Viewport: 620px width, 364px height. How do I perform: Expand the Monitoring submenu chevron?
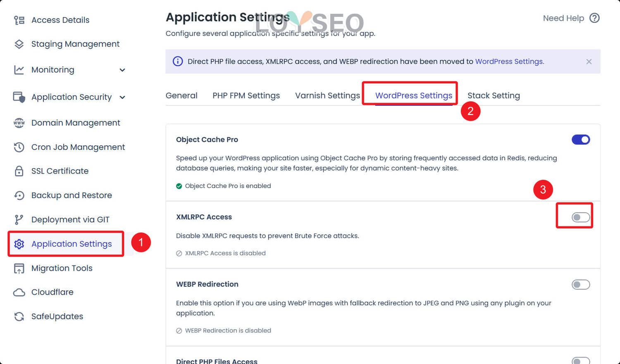click(122, 70)
